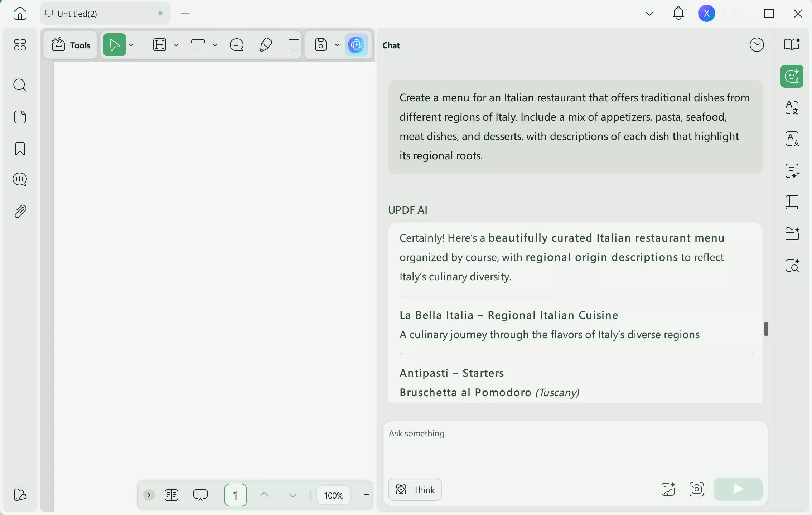The width and height of the screenshot is (812, 515).
Task: Open the attachments panel with the paperclip icon
Action: coord(20,211)
